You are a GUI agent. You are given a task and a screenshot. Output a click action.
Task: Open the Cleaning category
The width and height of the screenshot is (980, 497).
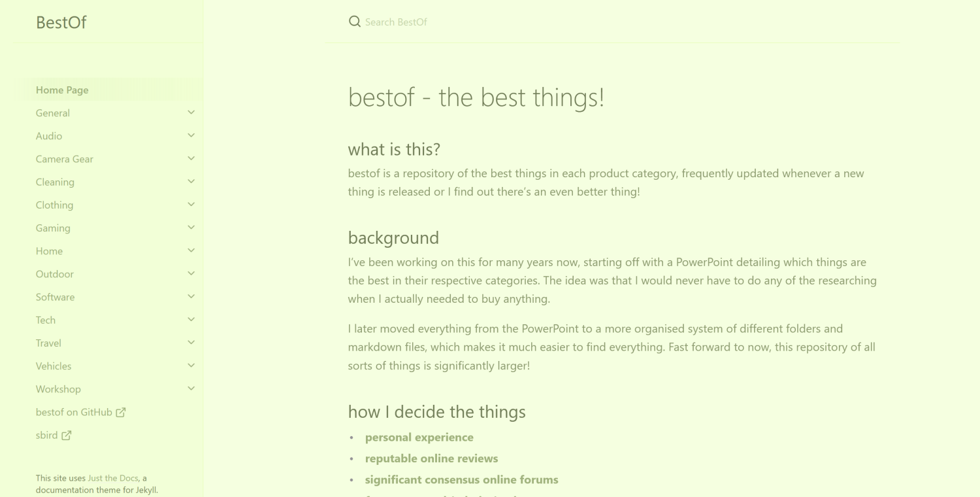(55, 182)
